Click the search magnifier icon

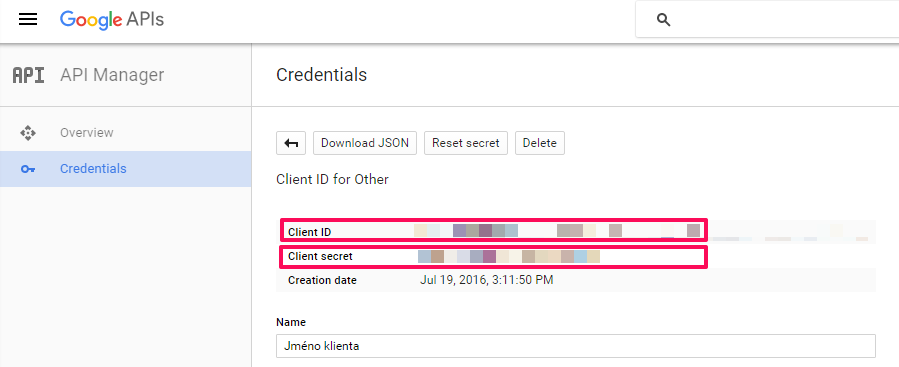663,20
